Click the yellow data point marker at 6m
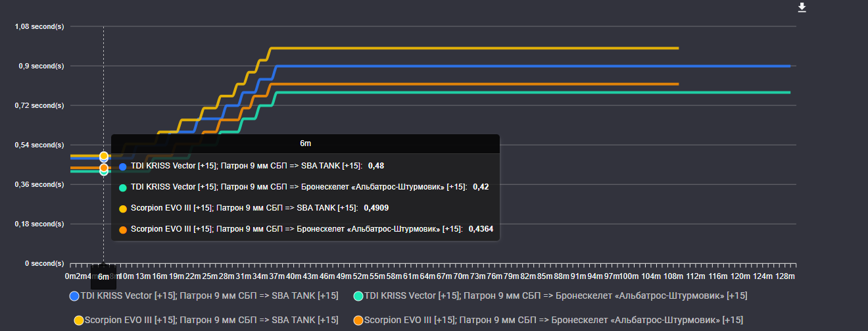868x331 pixels. tap(104, 156)
